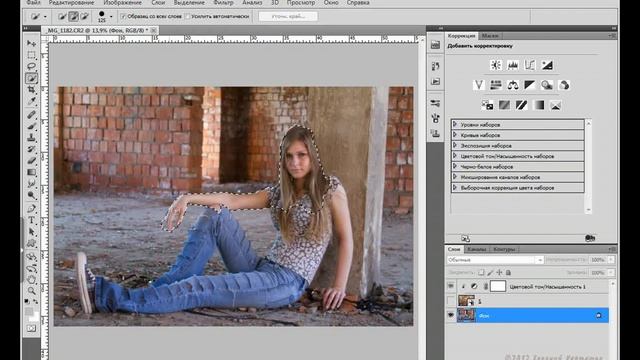Switch to the 'Каналы' tab

point(476,249)
